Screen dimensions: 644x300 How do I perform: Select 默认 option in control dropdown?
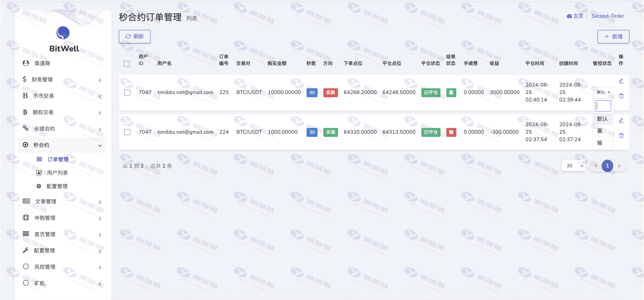point(603,119)
